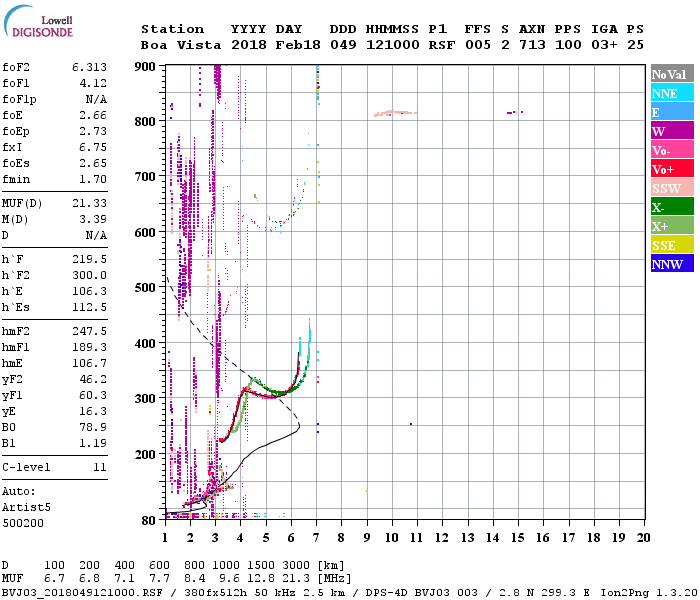Select the Vo- pink legend swatch
This screenshot has width=700, height=600.
coord(672,150)
